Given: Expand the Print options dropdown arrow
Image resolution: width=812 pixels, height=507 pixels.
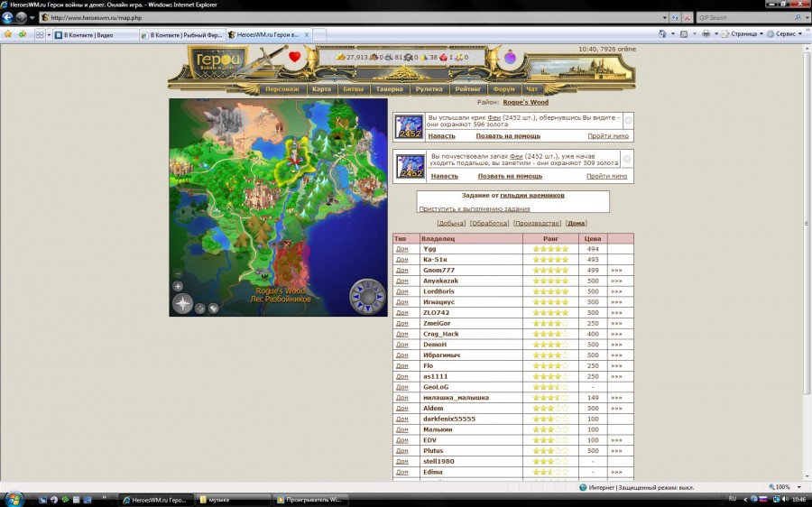Looking at the screenshot, I should [x=716, y=33].
